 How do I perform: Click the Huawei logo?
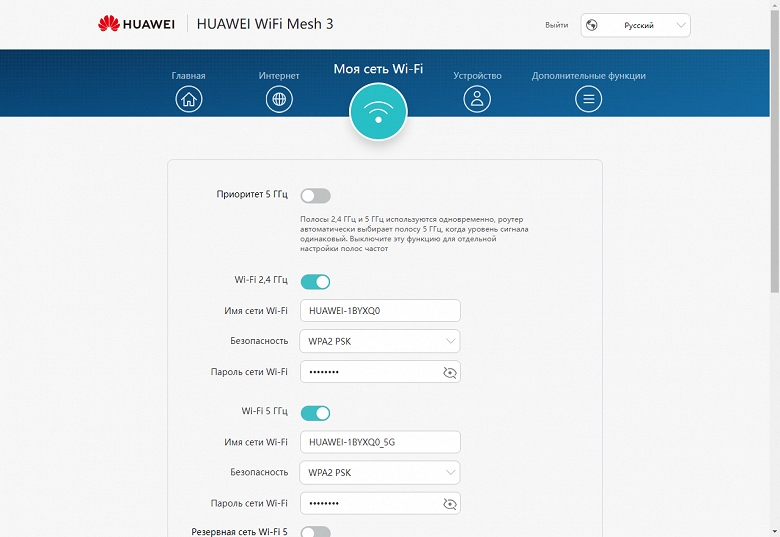point(136,24)
